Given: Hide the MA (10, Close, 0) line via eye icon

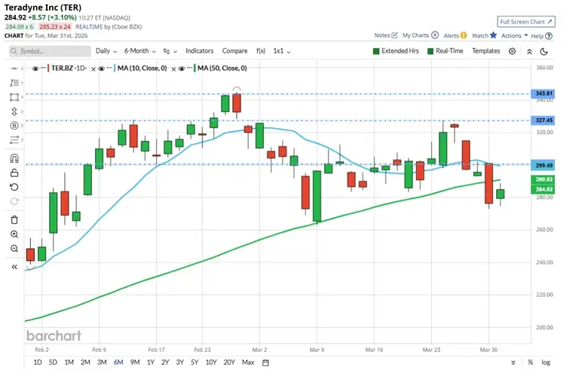Looking at the screenshot, I should tap(112, 68).
